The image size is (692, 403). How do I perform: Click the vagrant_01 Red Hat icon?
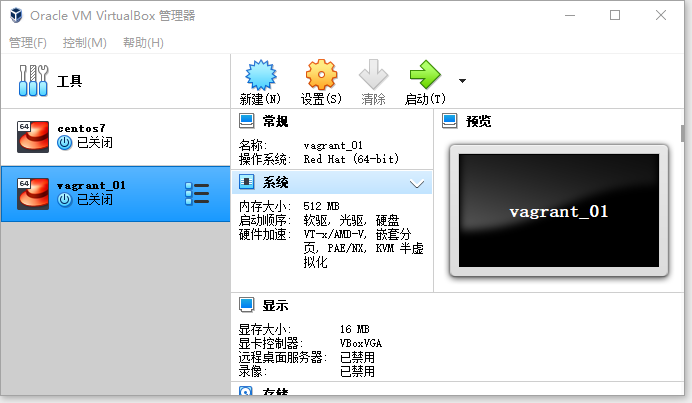33,194
